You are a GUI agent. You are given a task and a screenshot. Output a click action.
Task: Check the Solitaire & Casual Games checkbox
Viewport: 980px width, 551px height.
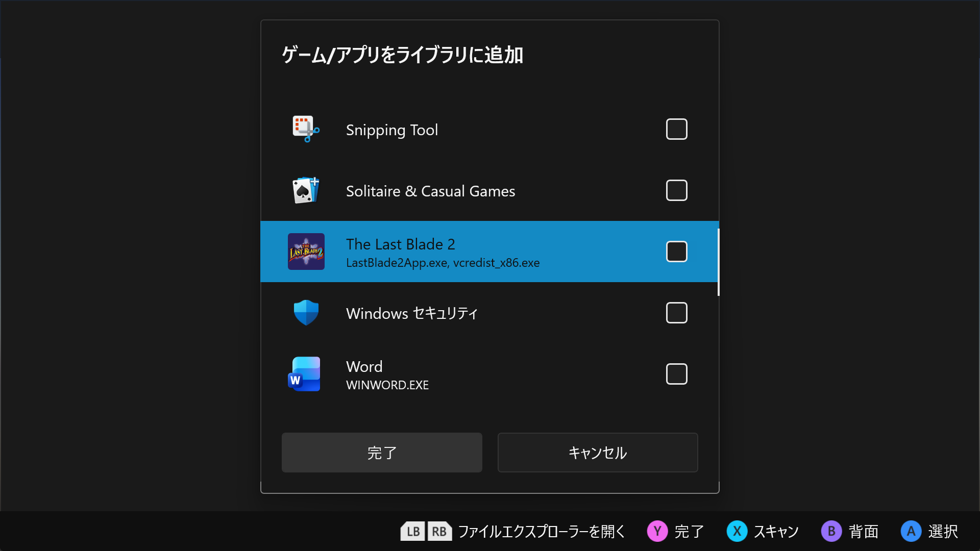677,190
